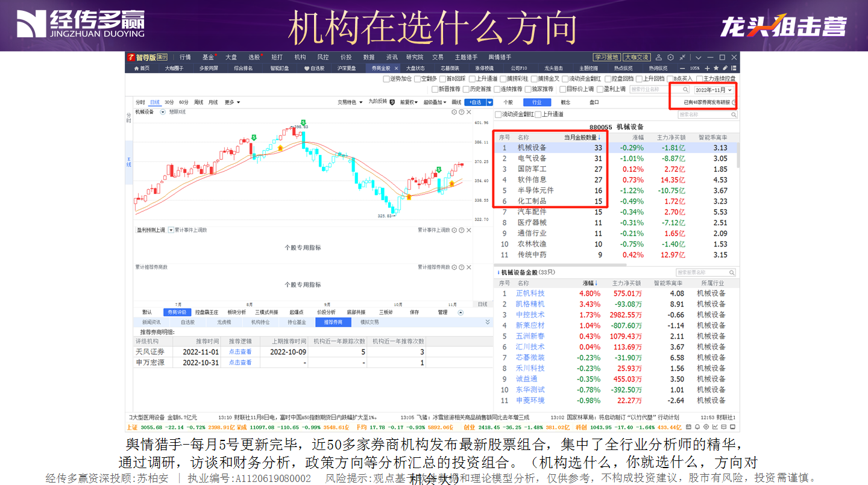
Task: Select the 软件信息 industry row
Action: point(614,180)
